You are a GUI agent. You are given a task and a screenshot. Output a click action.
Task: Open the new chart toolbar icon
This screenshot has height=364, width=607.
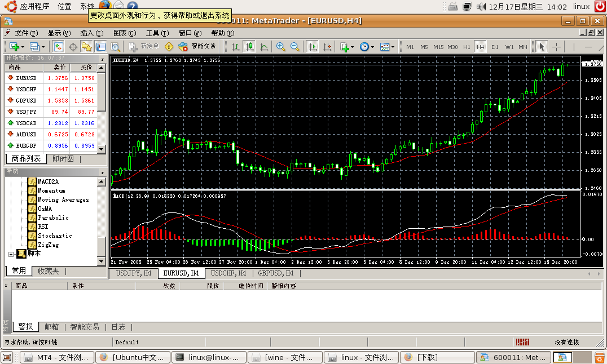pos(14,47)
